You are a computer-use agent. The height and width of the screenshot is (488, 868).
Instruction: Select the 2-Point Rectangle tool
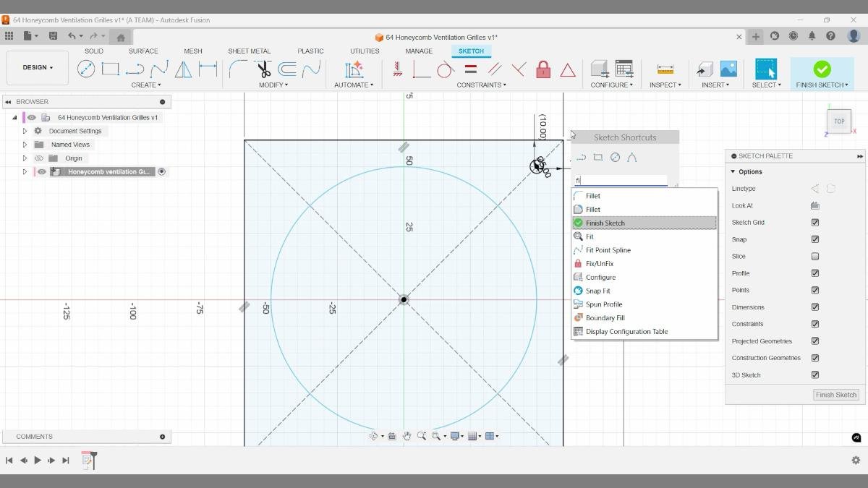tap(110, 69)
